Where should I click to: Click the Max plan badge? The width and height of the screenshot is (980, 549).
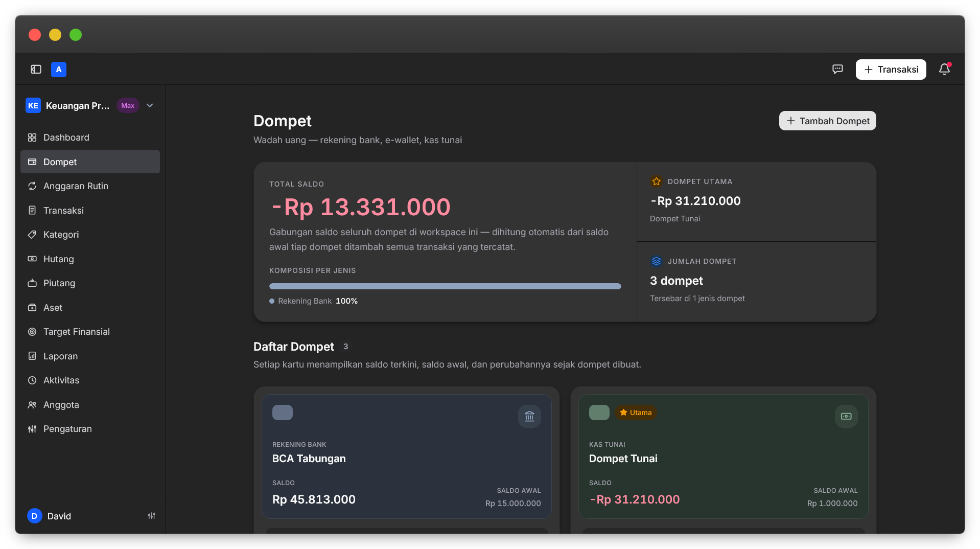(128, 106)
